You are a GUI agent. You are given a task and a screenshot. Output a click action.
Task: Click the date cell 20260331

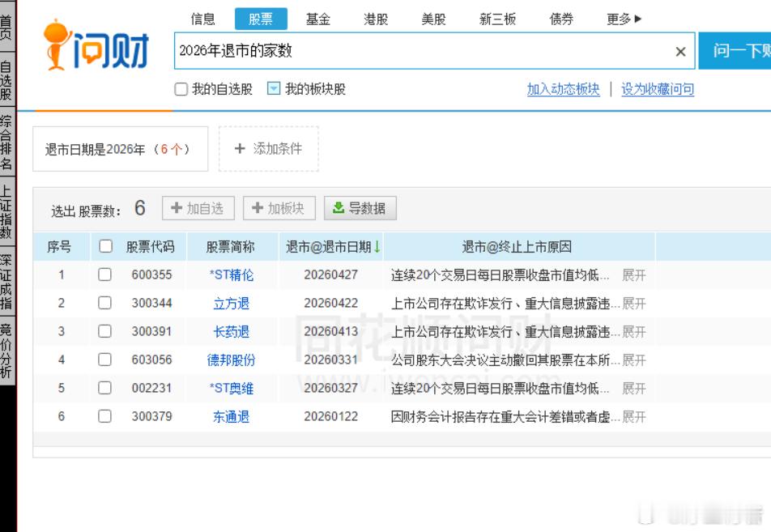point(331,360)
